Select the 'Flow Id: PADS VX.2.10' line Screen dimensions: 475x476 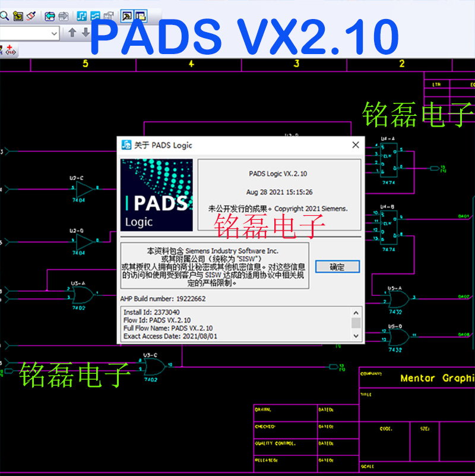point(157,320)
